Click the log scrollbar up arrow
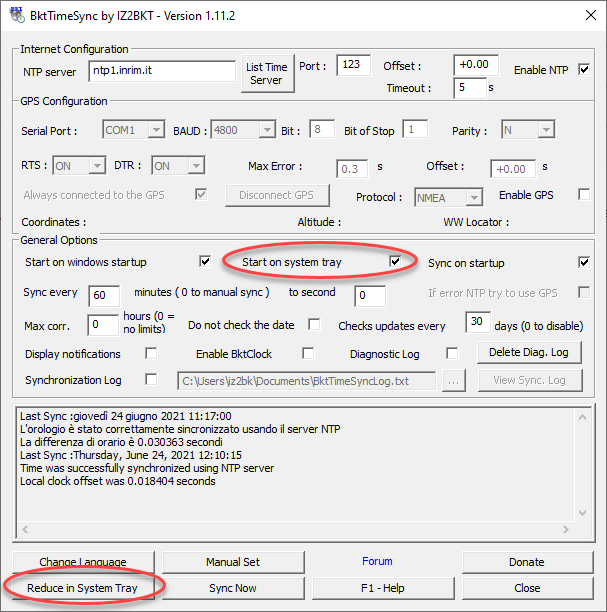 [x=582, y=417]
